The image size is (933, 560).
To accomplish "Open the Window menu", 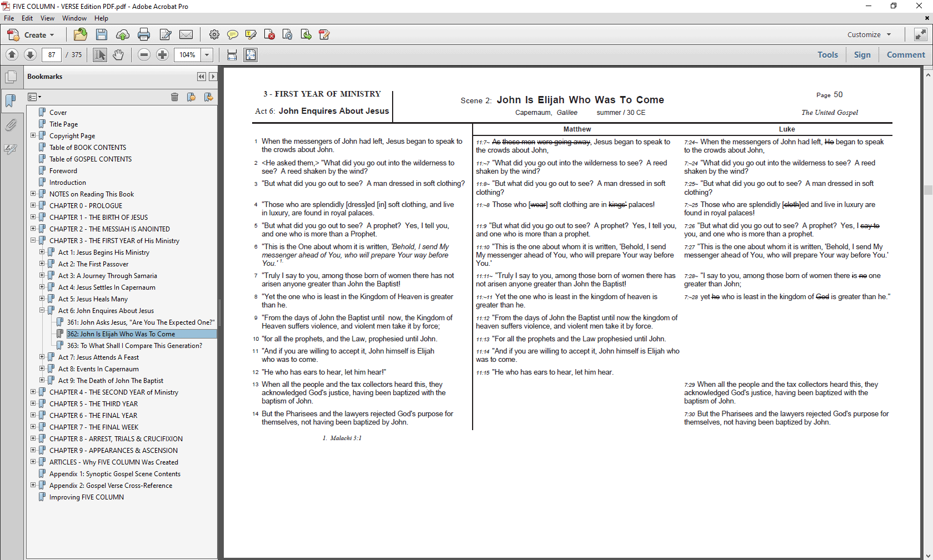I will tap(74, 18).
